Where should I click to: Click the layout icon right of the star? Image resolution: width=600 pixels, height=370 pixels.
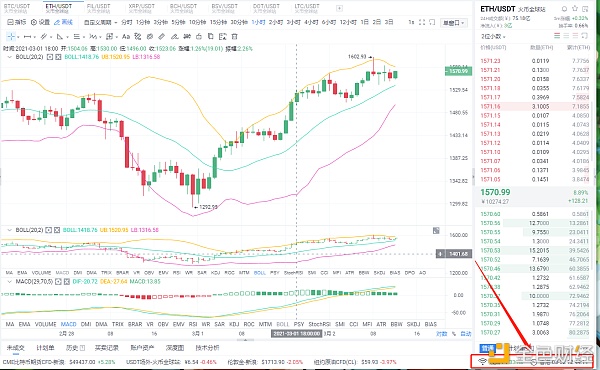[x=585, y=9]
